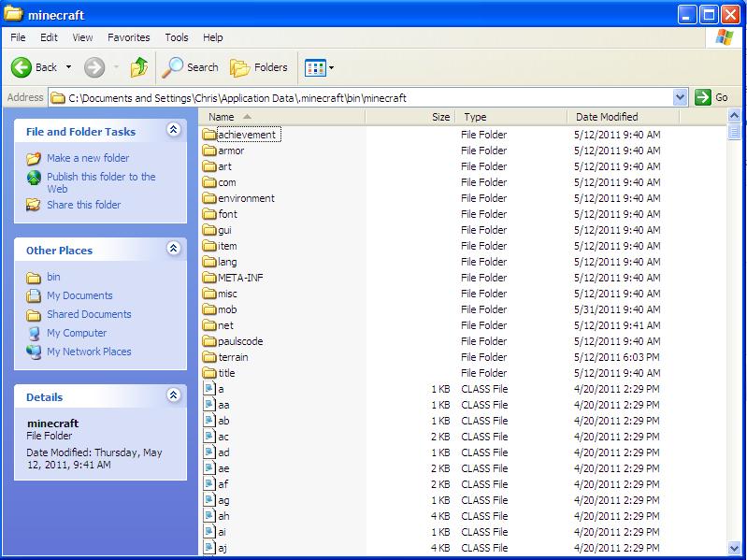Select the aj class file name

(223, 548)
